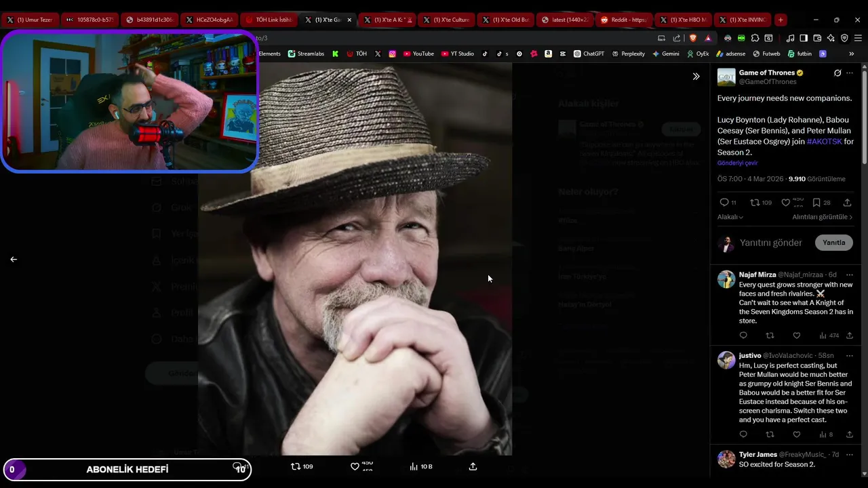Open the Perplexity bookmark
Viewport: 868px width, 488px height.
click(628, 54)
